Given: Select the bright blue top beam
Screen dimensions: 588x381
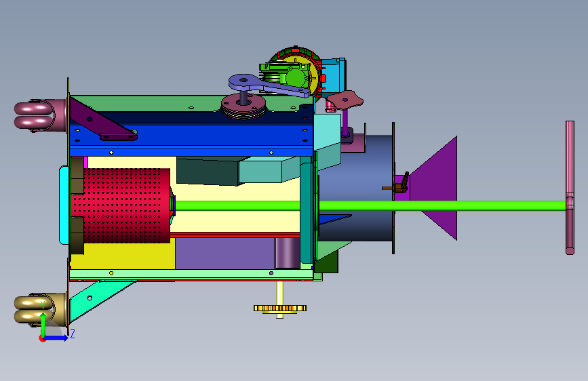Looking at the screenshot, I should tap(191, 135).
